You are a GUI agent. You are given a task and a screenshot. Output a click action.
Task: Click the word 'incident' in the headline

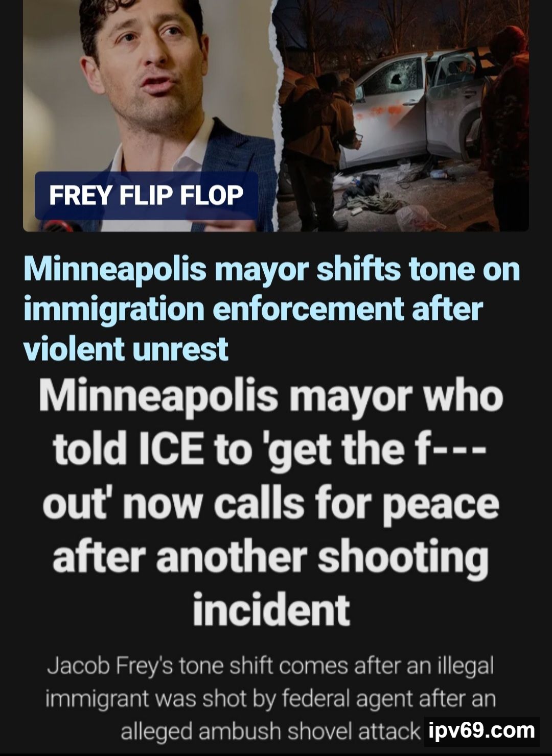271,609
